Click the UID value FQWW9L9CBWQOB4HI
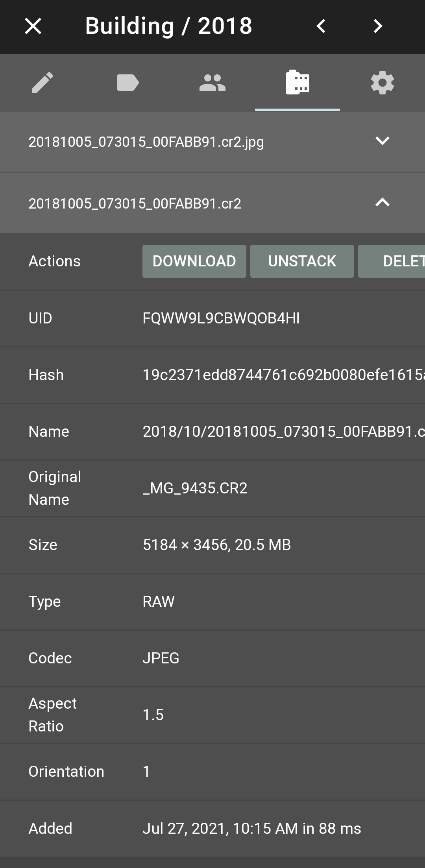Image resolution: width=425 pixels, height=868 pixels. click(221, 318)
